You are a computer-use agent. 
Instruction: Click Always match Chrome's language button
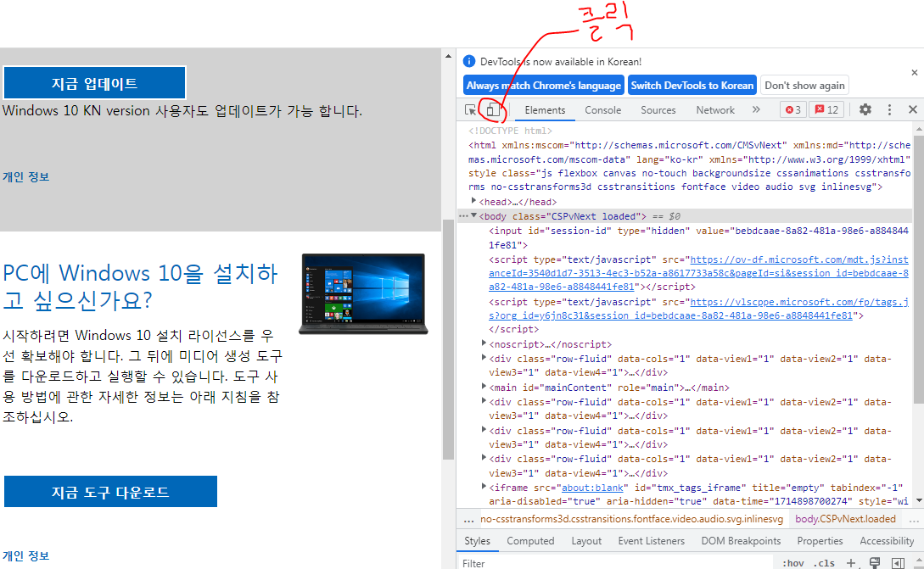(x=543, y=86)
